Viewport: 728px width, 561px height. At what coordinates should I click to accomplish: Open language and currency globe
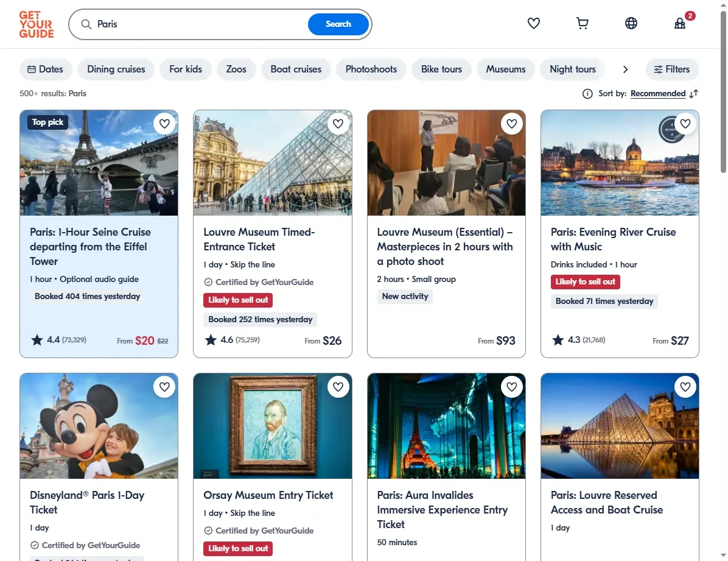pyautogui.click(x=631, y=23)
